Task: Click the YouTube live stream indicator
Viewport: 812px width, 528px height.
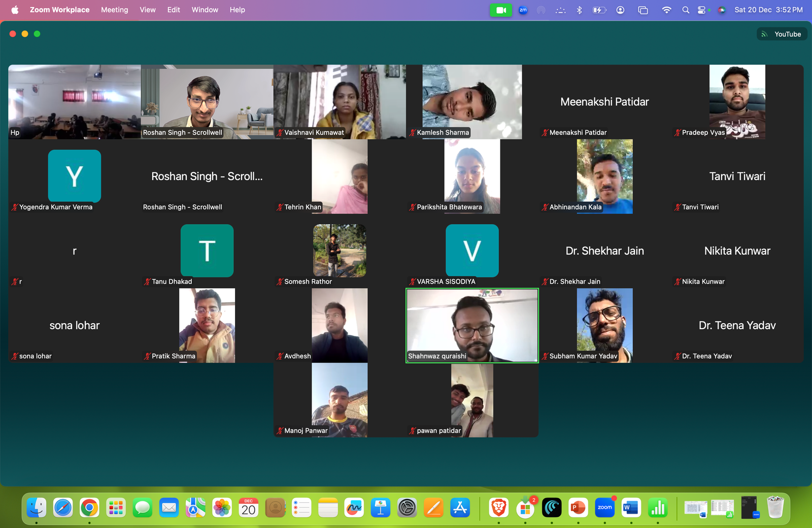Action: [782, 34]
